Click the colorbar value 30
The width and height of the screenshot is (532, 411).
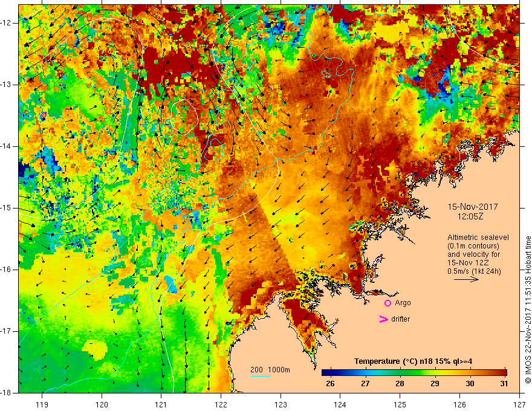(x=470, y=384)
